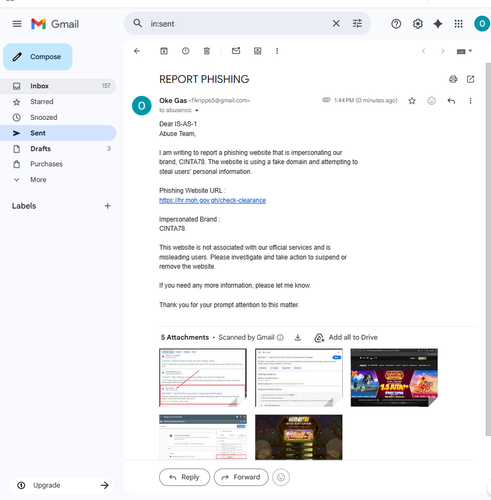Click the Reply button
This screenshot has height=500, width=491.
tap(184, 477)
